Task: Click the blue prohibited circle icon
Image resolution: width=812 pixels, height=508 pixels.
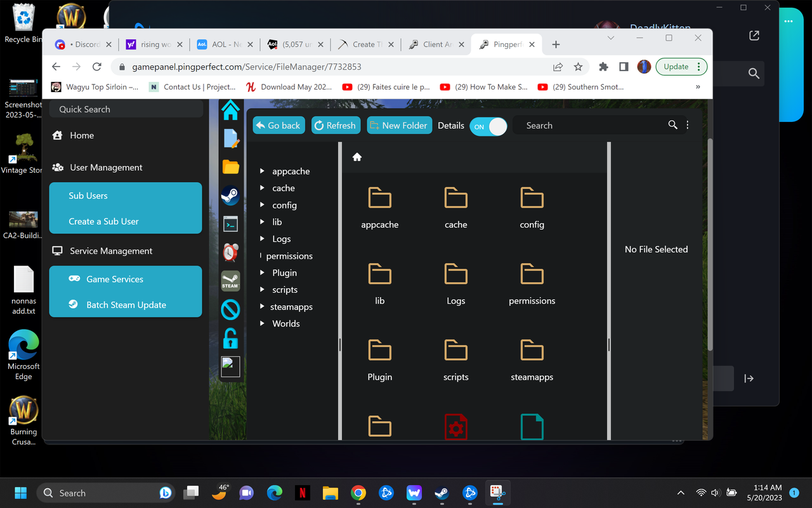Action: click(x=230, y=309)
